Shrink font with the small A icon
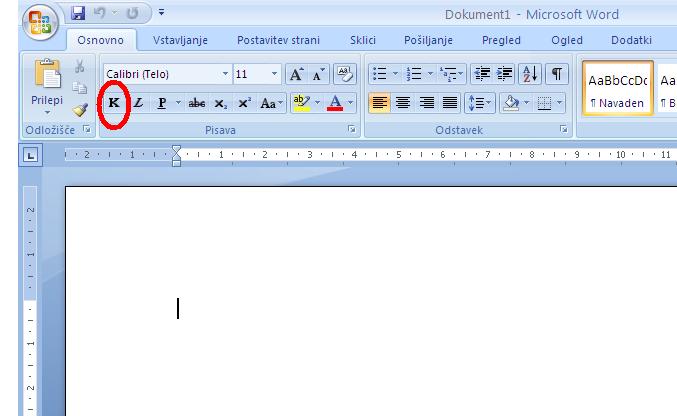677x416 pixels. (x=319, y=74)
